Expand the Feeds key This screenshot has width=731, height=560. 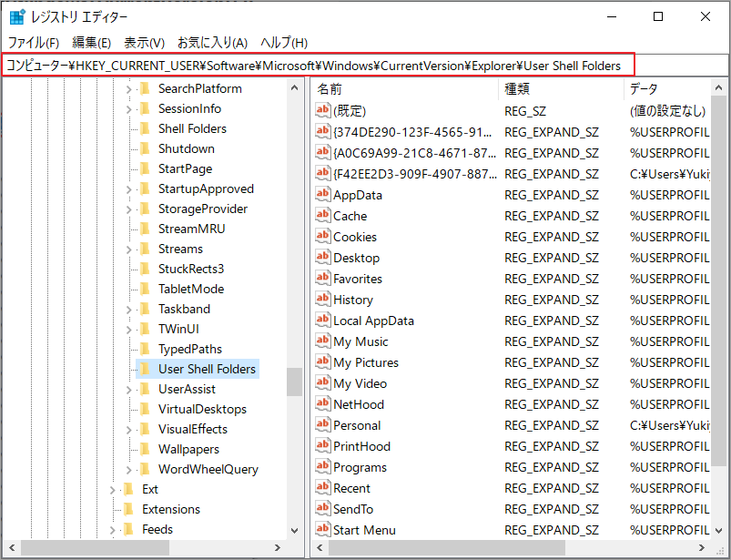(112, 530)
